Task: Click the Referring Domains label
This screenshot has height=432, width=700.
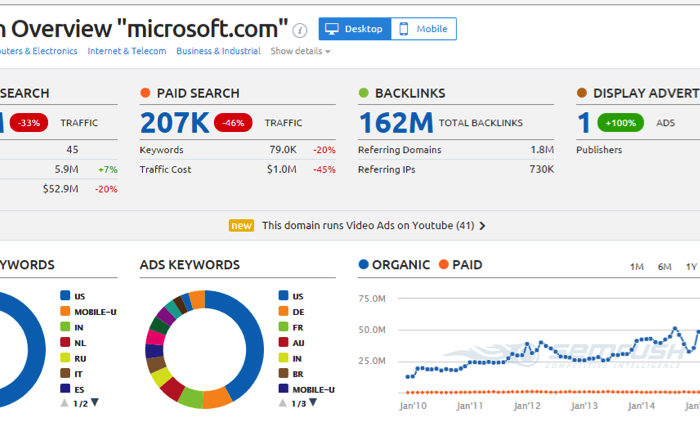Action: pos(400,150)
